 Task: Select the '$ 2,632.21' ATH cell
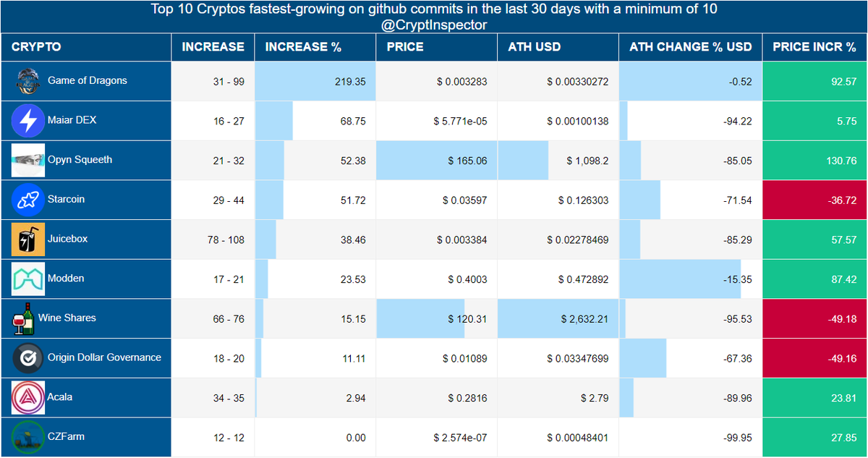[558, 318]
